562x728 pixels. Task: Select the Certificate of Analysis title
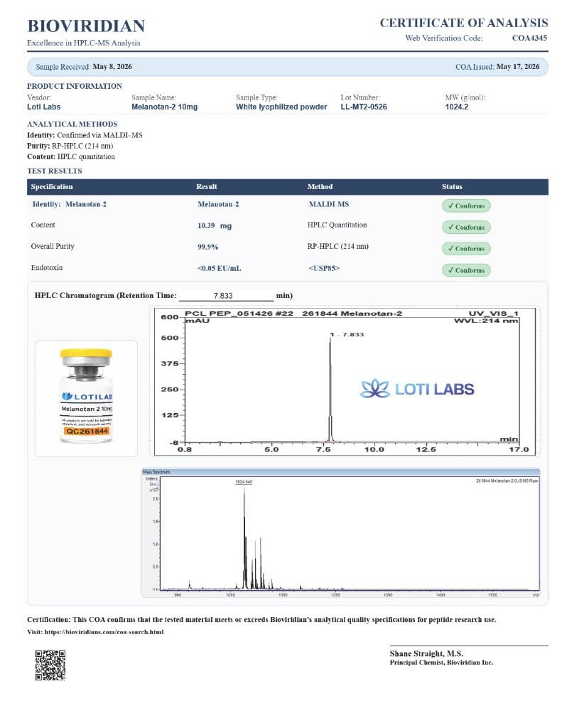pyautogui.click(x=464, y=23)
